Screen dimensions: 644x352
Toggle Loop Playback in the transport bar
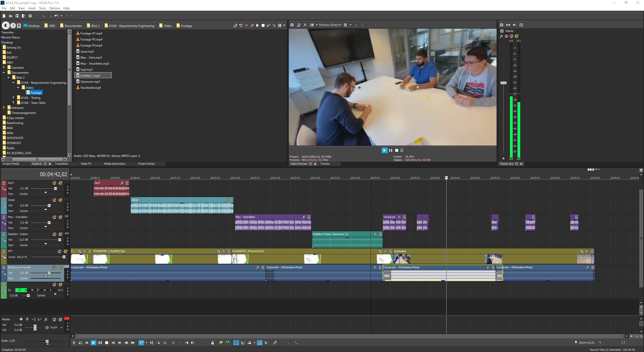[x=80, y=343]
